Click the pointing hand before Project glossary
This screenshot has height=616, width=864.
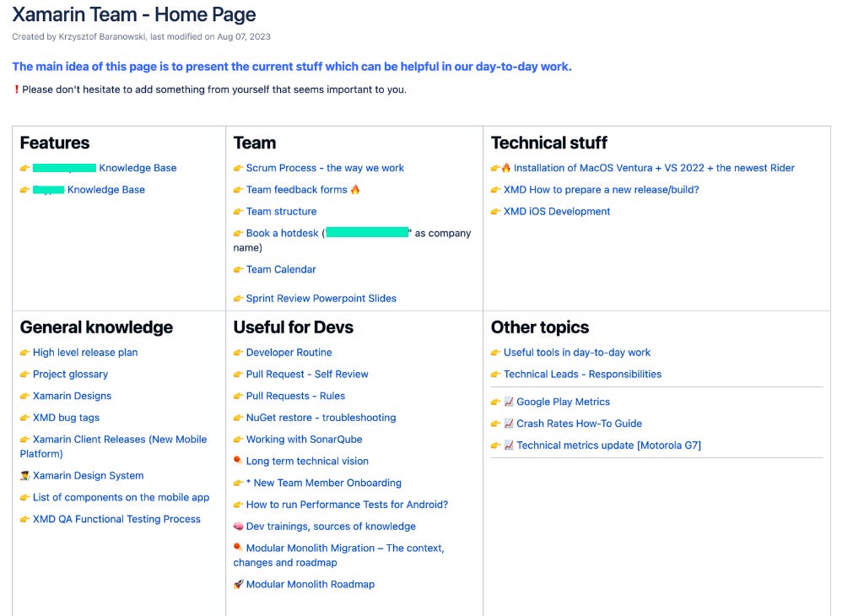pyautogui.click(x=24, y=374)
